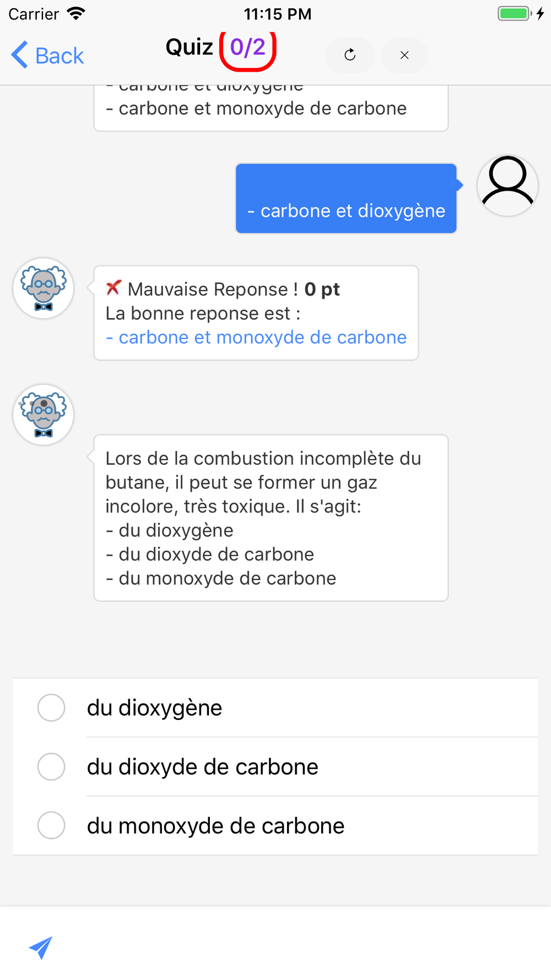The image size is (551, 980).
Task: Select the "du dioxygène" radio button
Action: (51, 708)
